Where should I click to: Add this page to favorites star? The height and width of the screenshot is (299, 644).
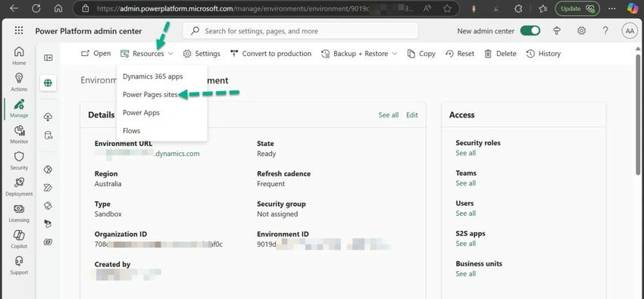(x=447, y=8)
